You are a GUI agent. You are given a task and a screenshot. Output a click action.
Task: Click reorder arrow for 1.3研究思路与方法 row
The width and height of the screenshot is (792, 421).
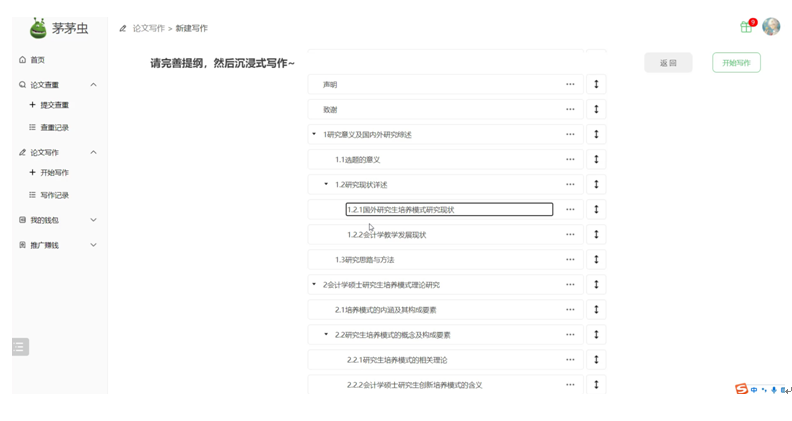(x=596, y=259)
